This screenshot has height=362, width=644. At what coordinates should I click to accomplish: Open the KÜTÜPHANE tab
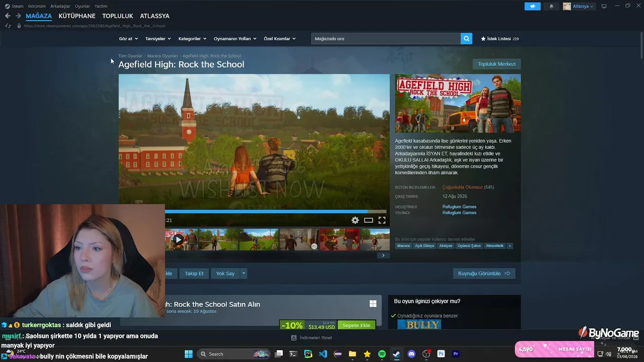(x=77, y=16)
